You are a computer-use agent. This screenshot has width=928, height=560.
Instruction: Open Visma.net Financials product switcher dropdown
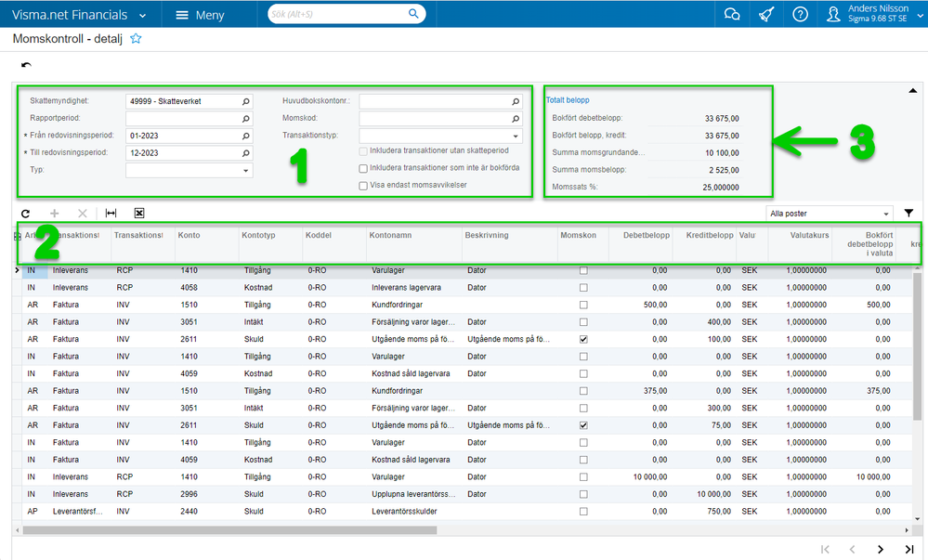(x=142, y=16)
